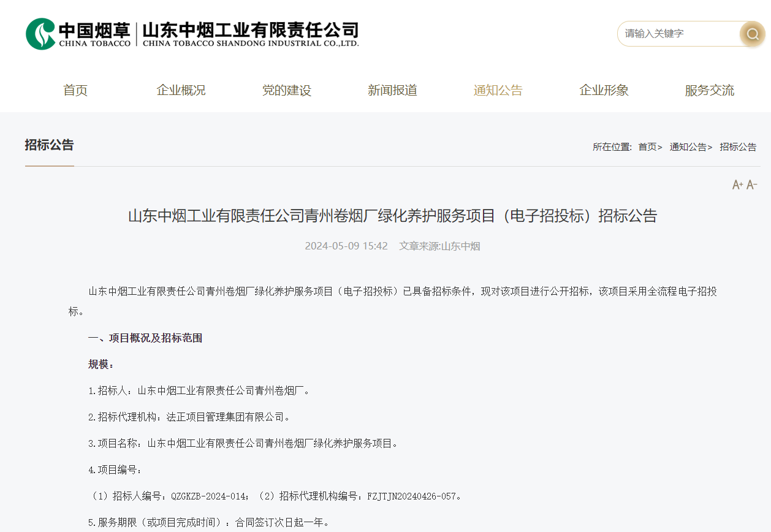Open the 企业形象 navigation item
771x532 pixels.
click(603, 89)
